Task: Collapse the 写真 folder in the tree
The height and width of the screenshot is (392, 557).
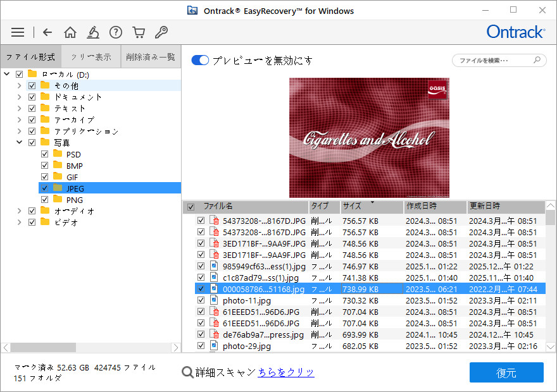Action: tap(19, 142)
